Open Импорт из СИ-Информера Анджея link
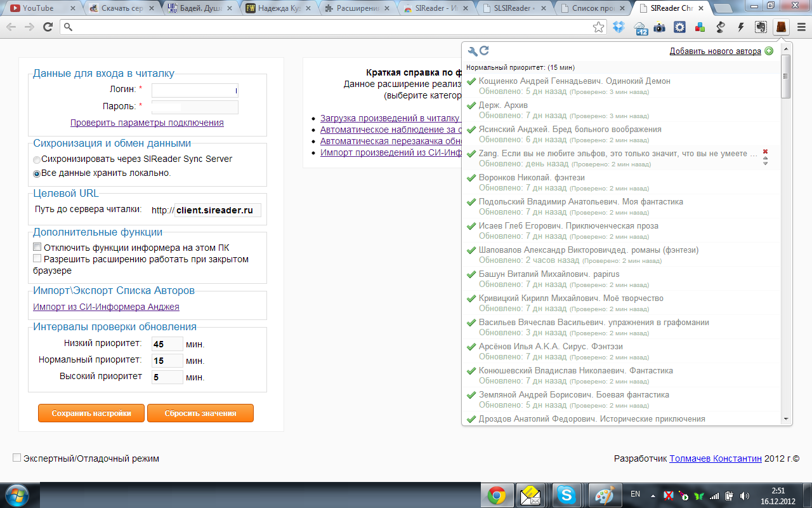Viewport: 812px width, 508px height. tap(106, 307)
